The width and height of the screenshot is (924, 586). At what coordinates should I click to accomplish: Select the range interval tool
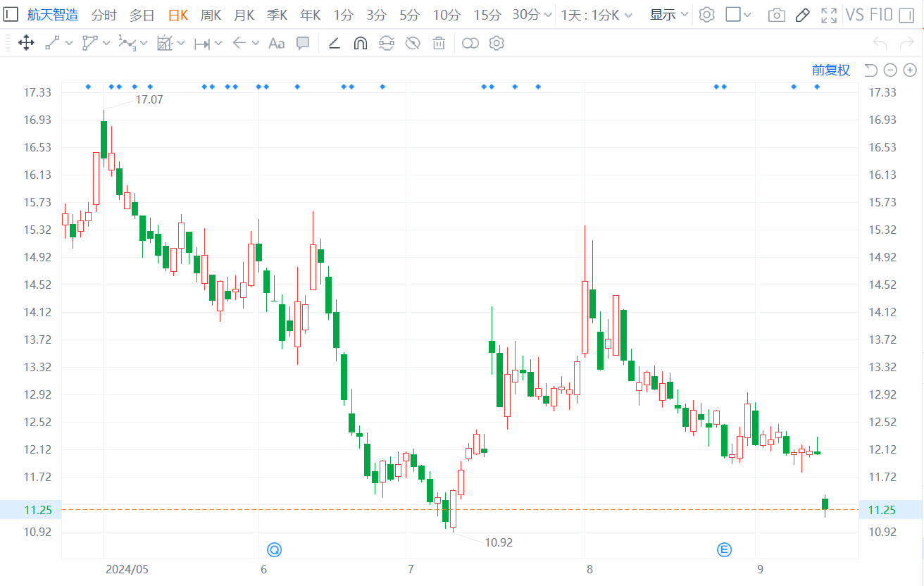(202, 44)
